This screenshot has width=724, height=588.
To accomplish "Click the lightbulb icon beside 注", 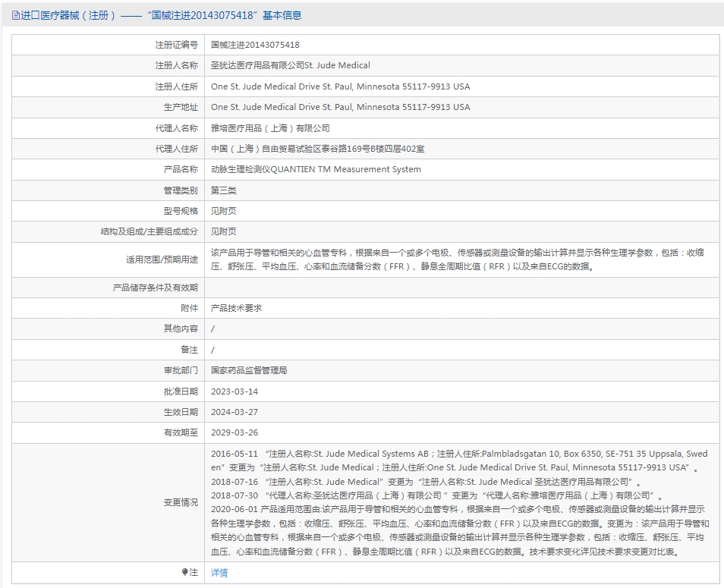I will [184, 572].
